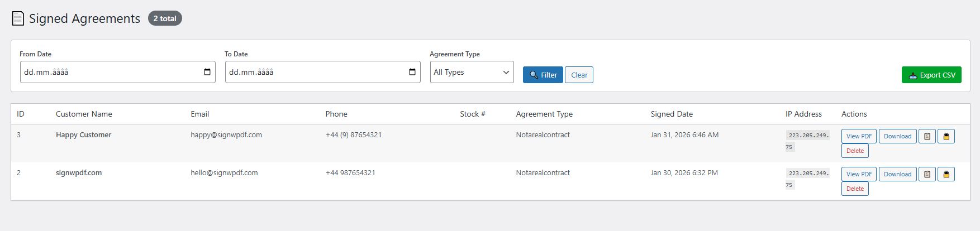Download the signwpdf.com agreement
This screenshot has height=231, width=980.
[x=897, y=174]
